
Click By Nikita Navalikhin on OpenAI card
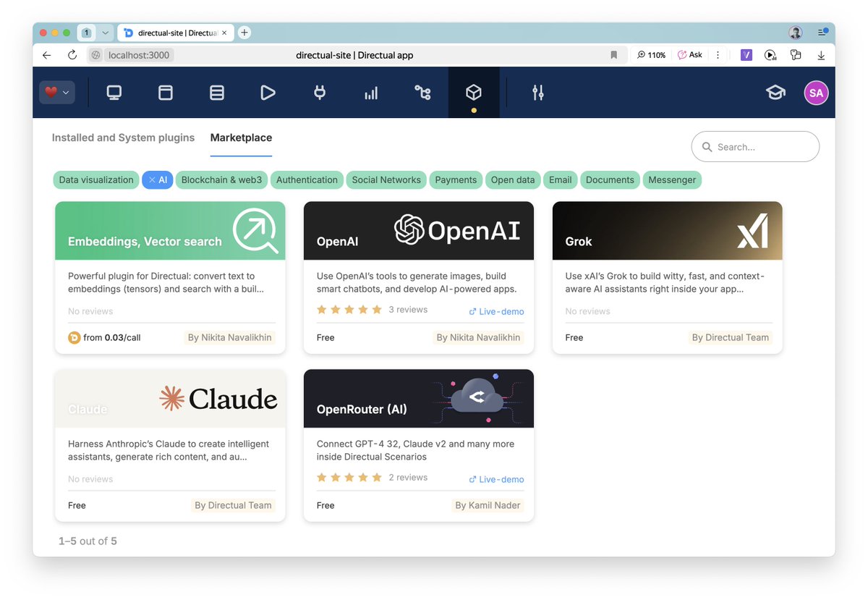[x=478, y=337]
